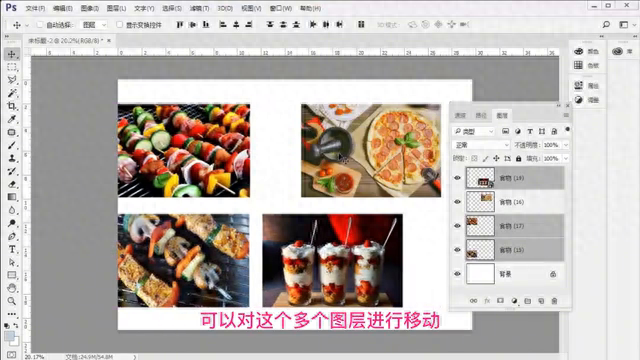Image resolution: width=640 pixels, height=360 pixels.
Task: Open the 图层(L) menu
Action: point(116,8)
